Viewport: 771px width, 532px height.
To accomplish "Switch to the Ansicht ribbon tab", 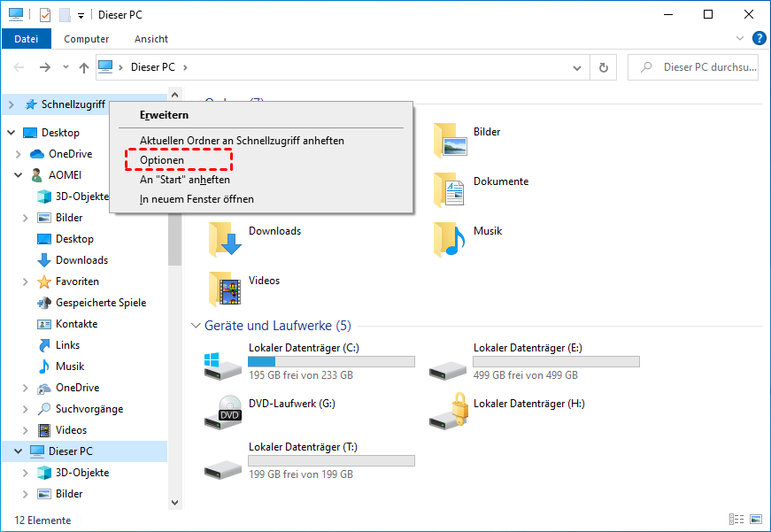I will 151,39.
